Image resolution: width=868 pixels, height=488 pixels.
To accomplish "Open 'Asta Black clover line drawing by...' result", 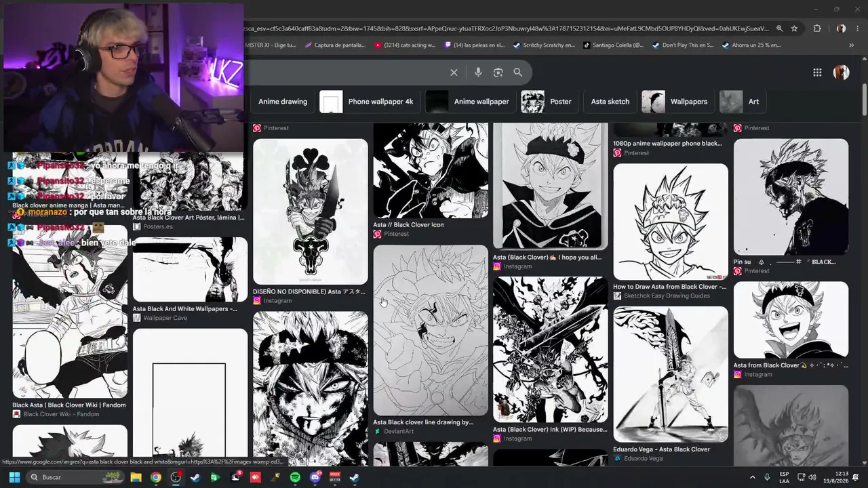I will tap(423, 422).
